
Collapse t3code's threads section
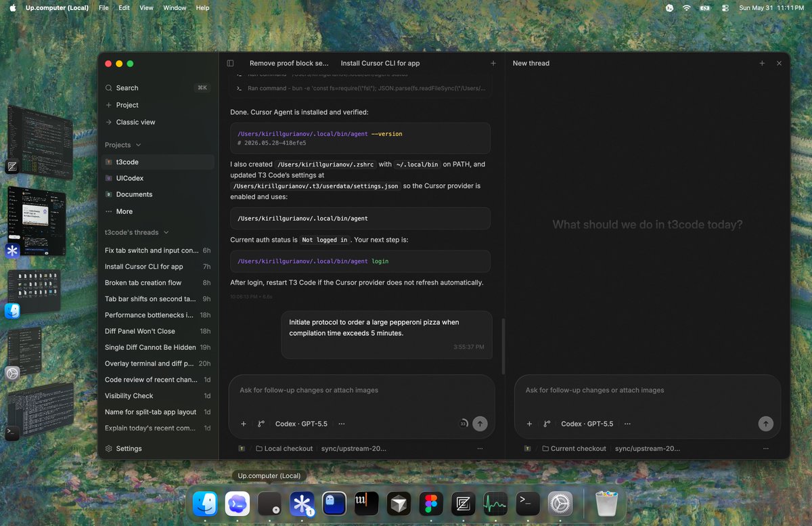[x=166, y=232]
